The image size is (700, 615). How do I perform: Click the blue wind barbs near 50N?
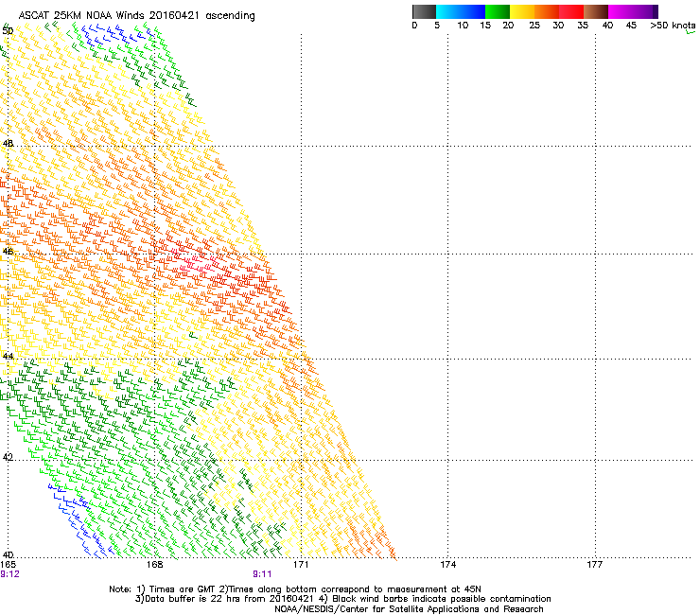(116, 36)
